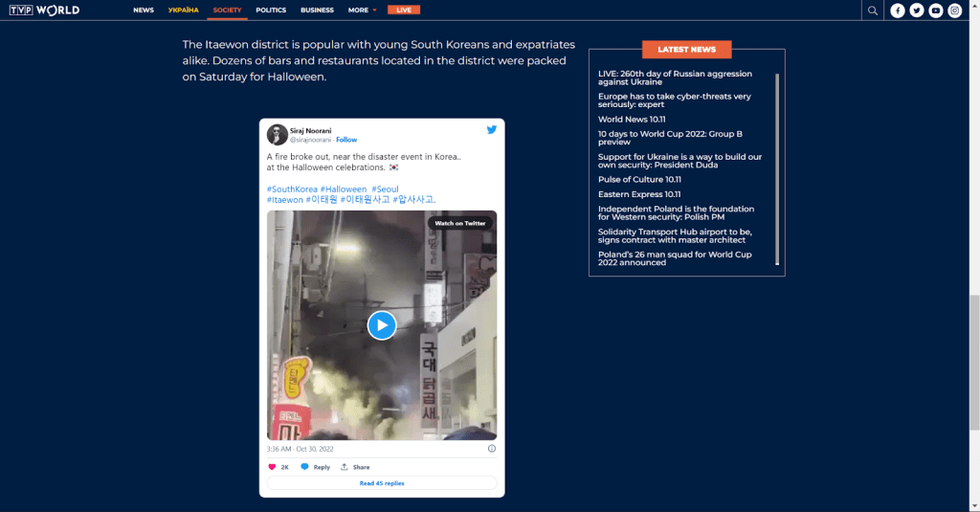Screen dimensions: 980x512
Task: Click the tweet info circle icon
Action: (492, 448)
